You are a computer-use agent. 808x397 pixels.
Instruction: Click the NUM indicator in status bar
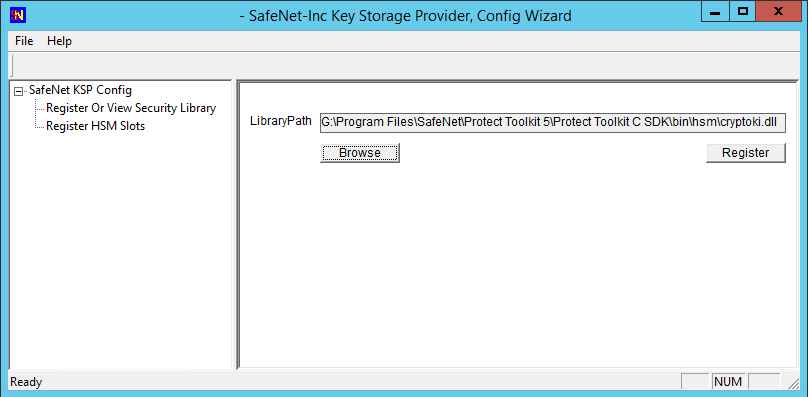pos(728,382)
